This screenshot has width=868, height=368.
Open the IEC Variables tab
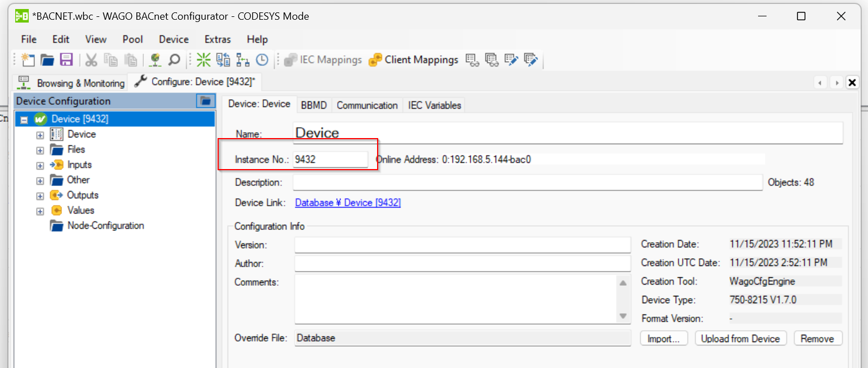pyautogui.click(x=435, y=105)
